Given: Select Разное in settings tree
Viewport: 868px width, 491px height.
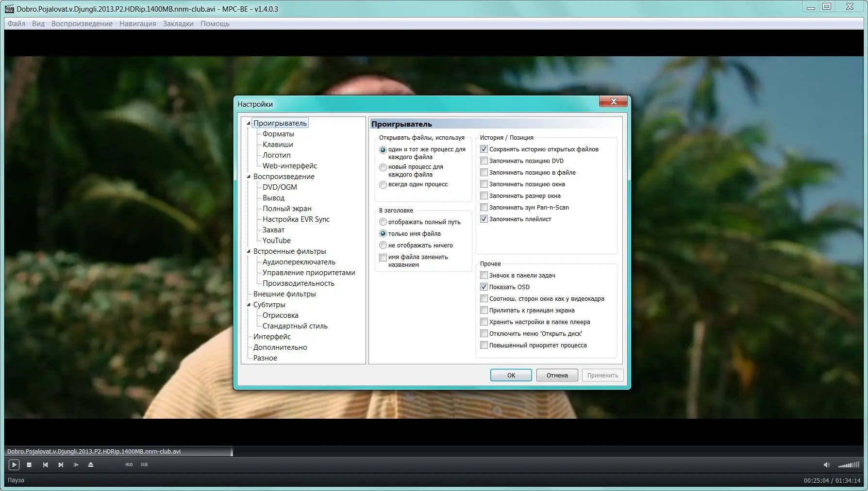Looking at the screenshot, I should click(265, 358).
